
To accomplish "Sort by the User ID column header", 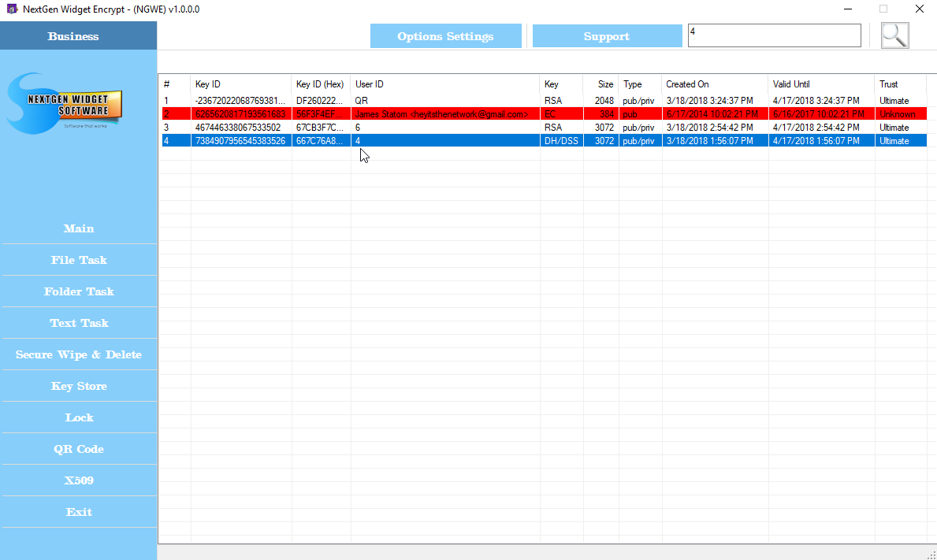I will [445, 84].
